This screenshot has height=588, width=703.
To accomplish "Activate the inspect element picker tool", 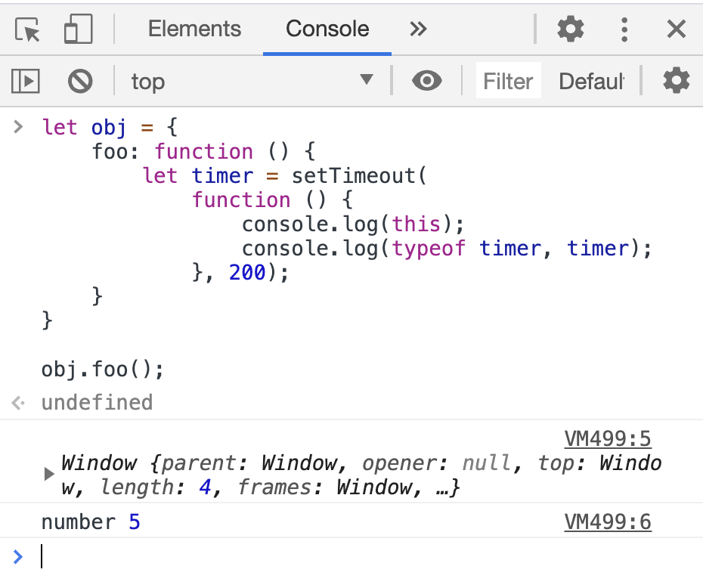I will pos(27,29).
